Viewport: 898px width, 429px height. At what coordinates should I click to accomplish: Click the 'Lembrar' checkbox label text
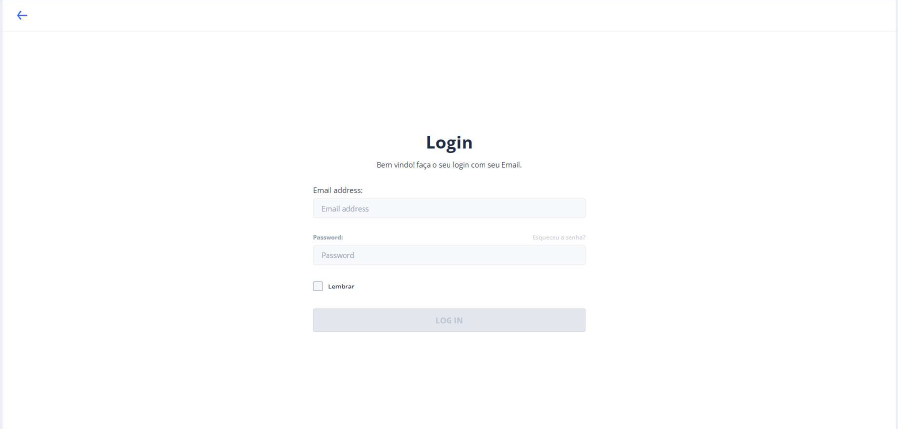click(341, 286)
